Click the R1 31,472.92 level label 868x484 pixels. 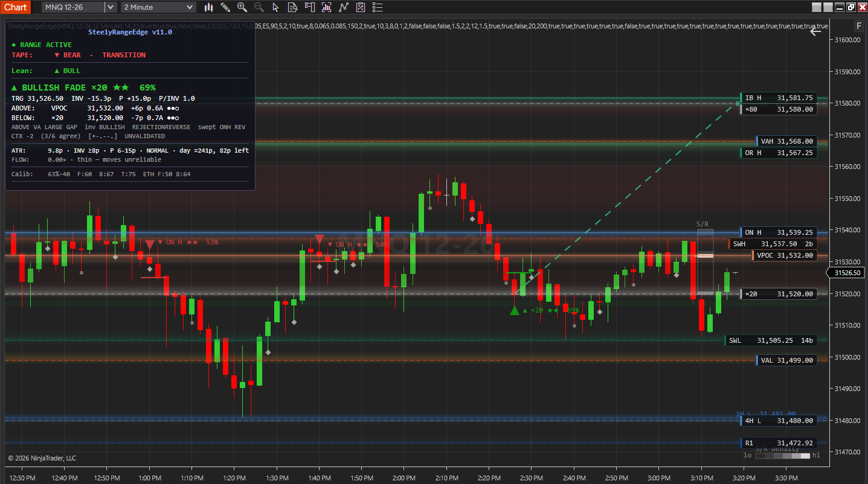pyautogui.click(x=779, y=443)
